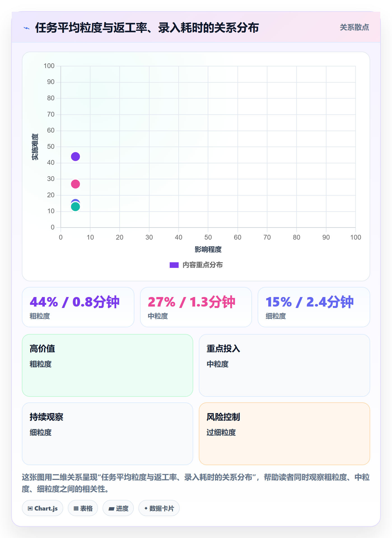Click the 实施难度 y-axis title
This screenshot has height=538, width=392.
(35, 147)
